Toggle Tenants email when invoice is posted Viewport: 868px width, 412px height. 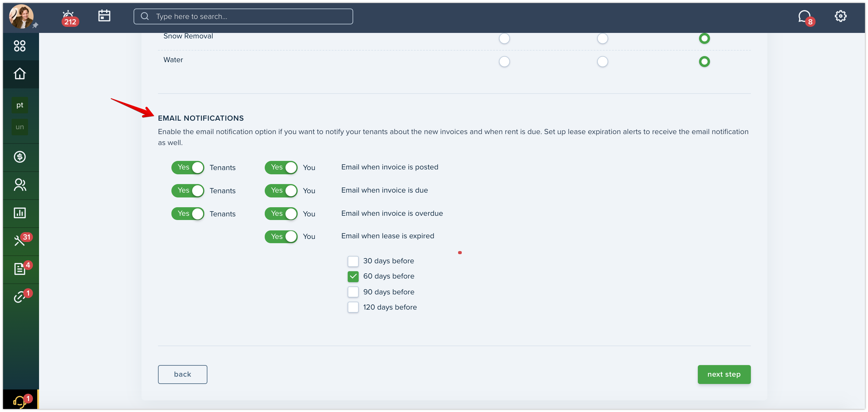click(188, 167)
